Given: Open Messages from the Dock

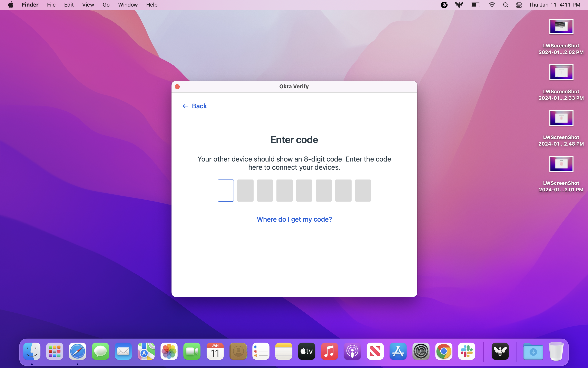Looking at the screenshot, I should pyautogui.click(x=100, y=351).
